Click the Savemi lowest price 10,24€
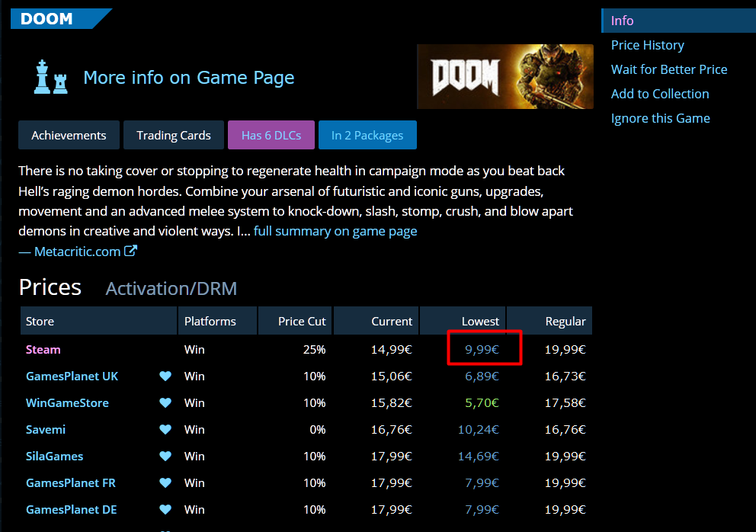756x532 pixels. pyautogui.click(x=479, y=429)
